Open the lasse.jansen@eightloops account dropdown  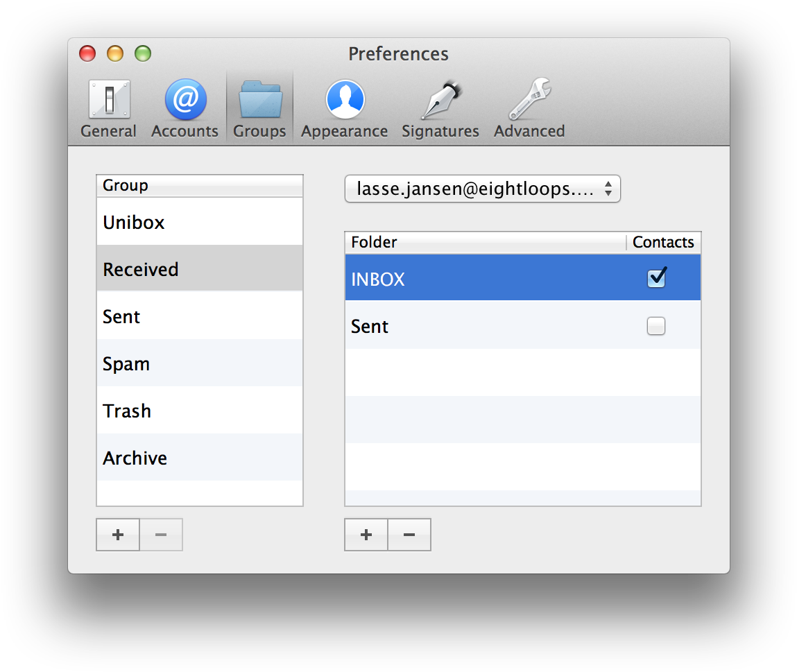point(482,188)
